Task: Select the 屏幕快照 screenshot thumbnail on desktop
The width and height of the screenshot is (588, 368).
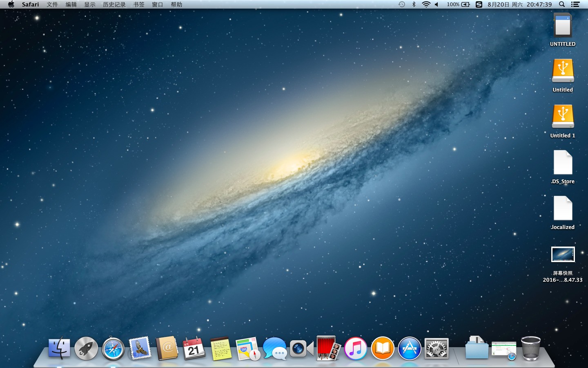Action: click(563, 254)
